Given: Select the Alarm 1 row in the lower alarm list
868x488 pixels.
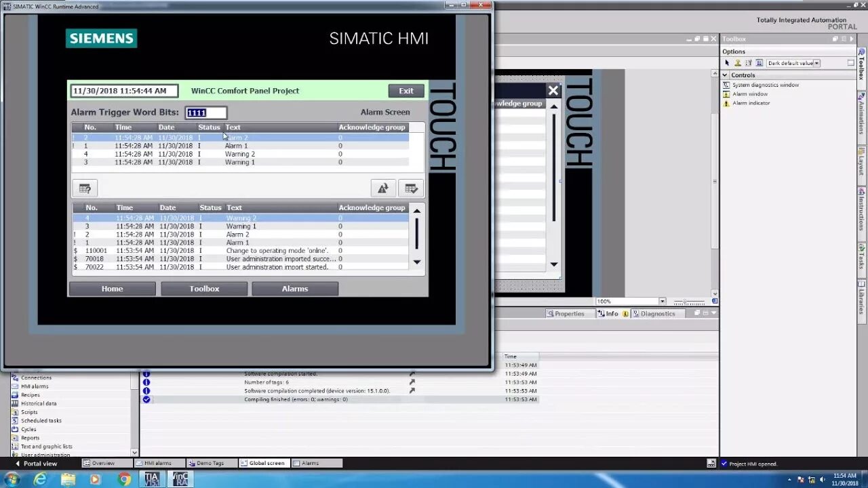Looking at the screenshot, I should point(241,243).
